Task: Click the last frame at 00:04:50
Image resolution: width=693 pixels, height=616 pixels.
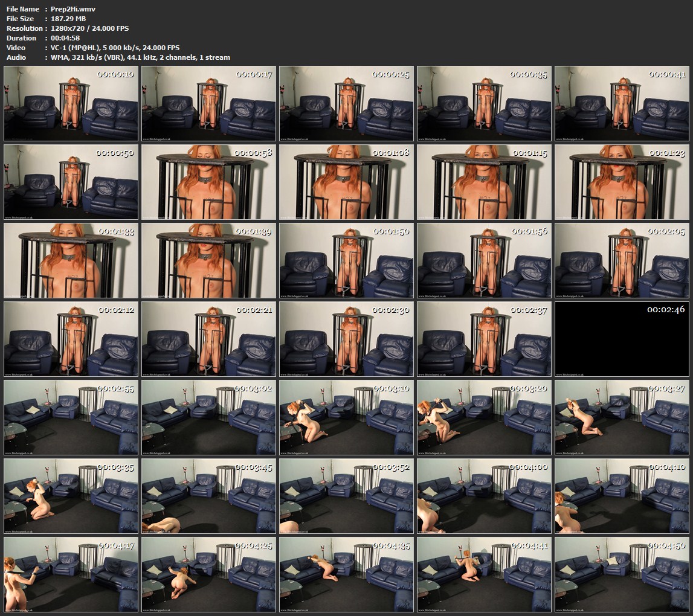Action: 622,574
